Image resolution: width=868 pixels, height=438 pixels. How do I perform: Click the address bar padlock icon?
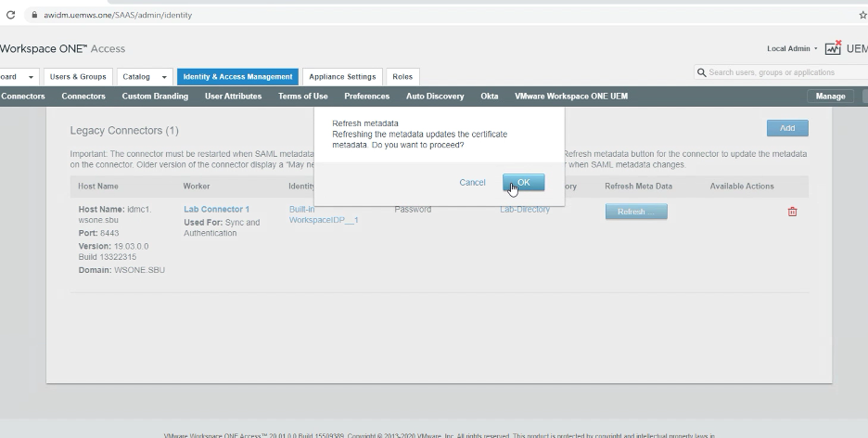[34, 16]
